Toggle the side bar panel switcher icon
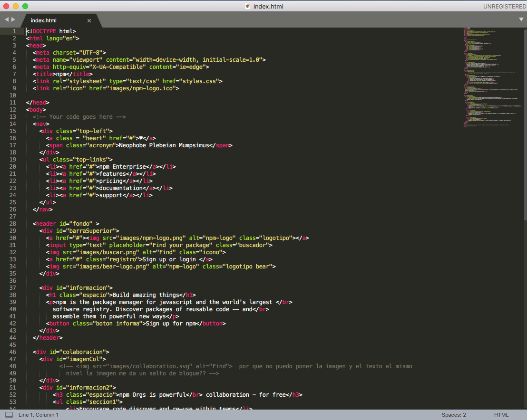The width and height of the screenshot is (527, 420). tap(9, 415)
